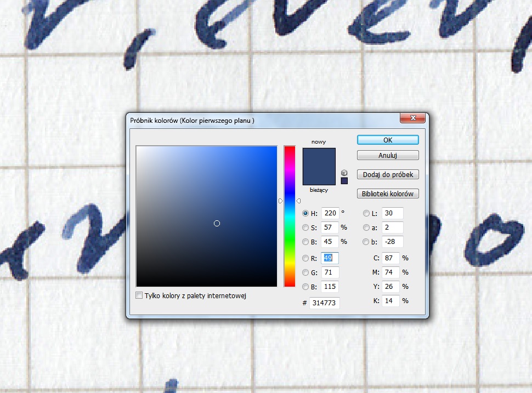This screenshot has width=532, height=393.
Task: Click 'Dodaj do próbek' to save the swatch
Action: tap(388, 174)
